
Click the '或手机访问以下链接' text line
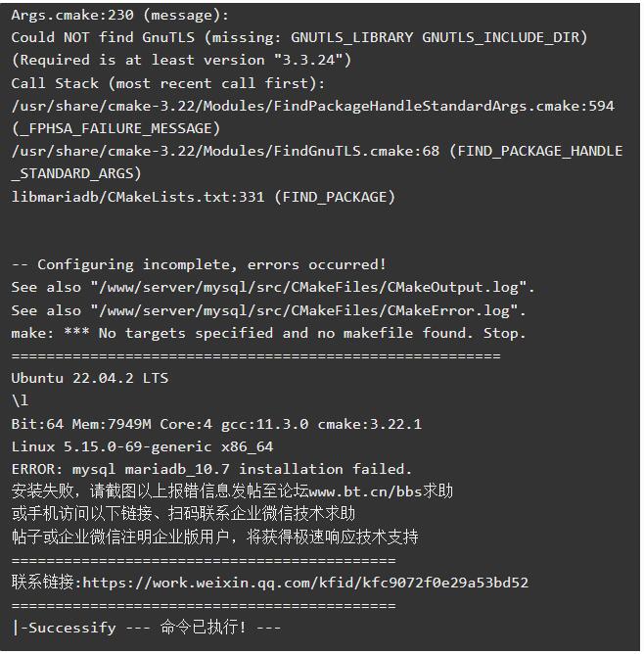point(183,514)
